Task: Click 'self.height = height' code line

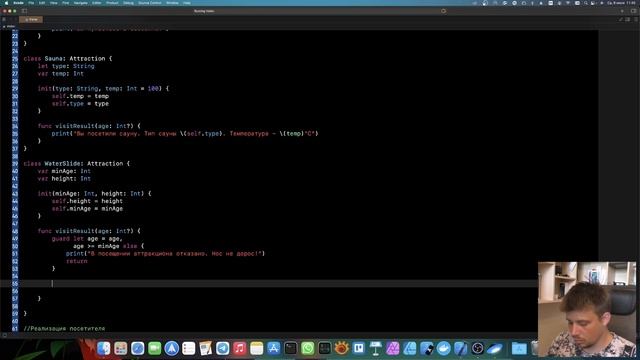Action: pos(87,201)
